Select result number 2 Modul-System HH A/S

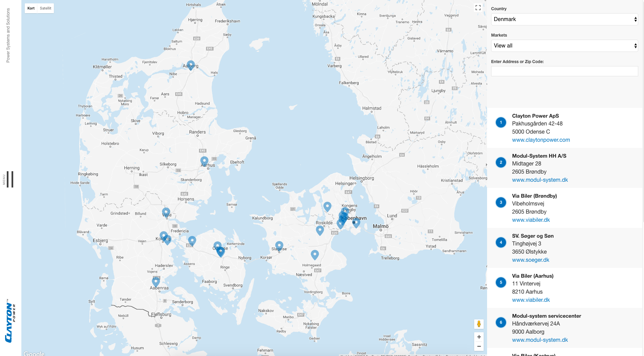[x=501, y=162]
